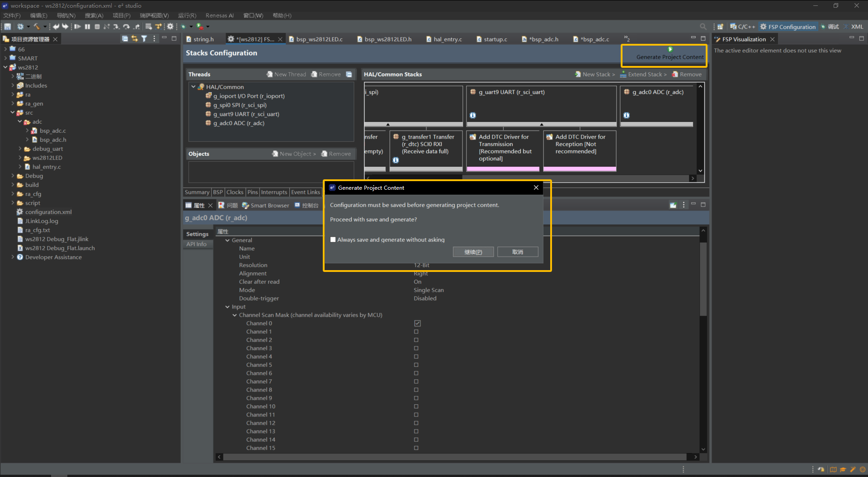Screen dimensions: 868x477
Task: Click the search magnifier icon at top right
Action: click(x=703, y=27)
